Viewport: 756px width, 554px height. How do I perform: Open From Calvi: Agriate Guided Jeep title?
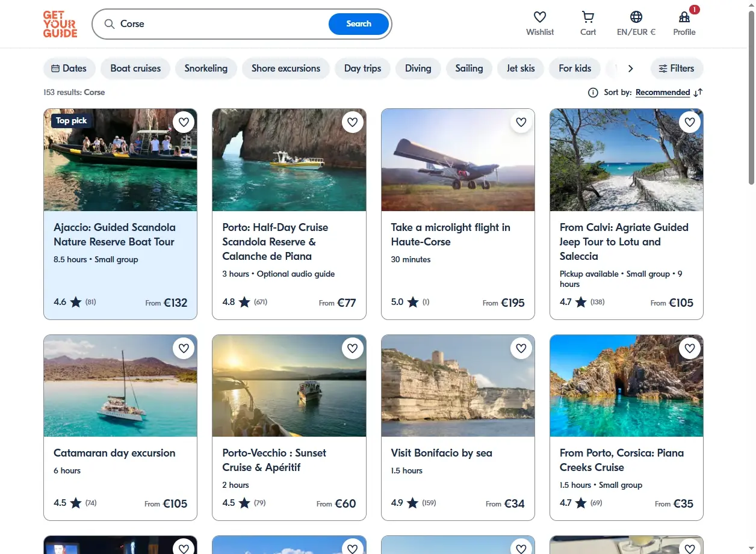pos(624,242)
